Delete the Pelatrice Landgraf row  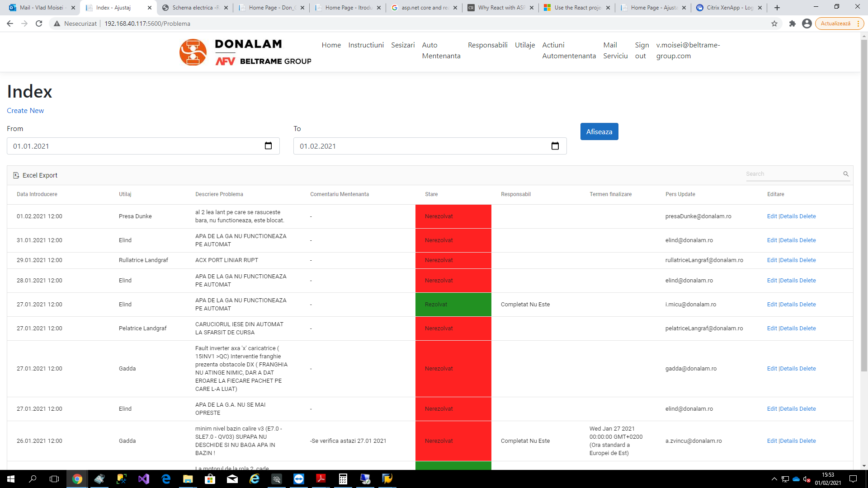pyautogui.click(x=807, y=328)
